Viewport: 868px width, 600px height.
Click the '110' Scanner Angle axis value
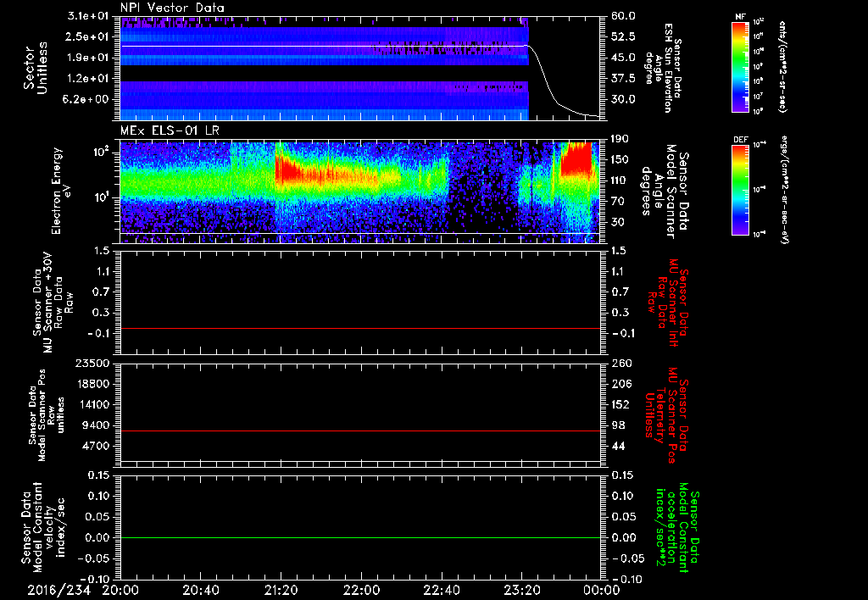pyautogui.click(x=620, y=181)
